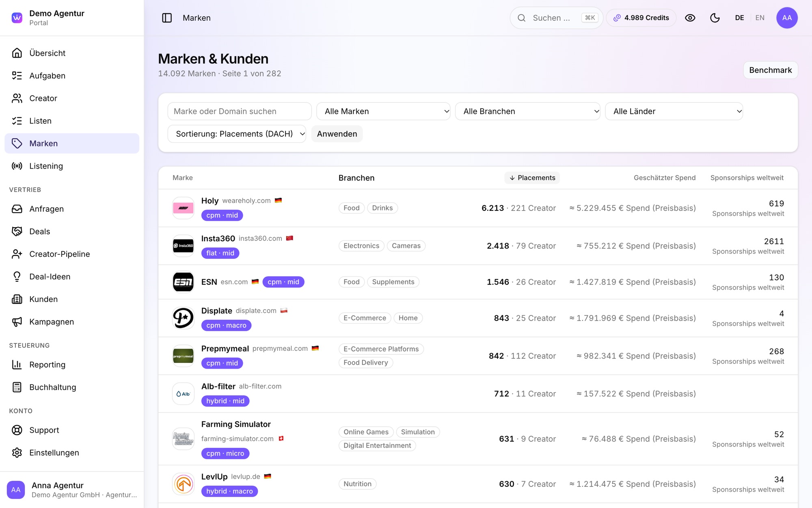Screen dimensions: 812x508
Task: Click the LevlUp hybrid · macro badge
Action: pos(229,491)
